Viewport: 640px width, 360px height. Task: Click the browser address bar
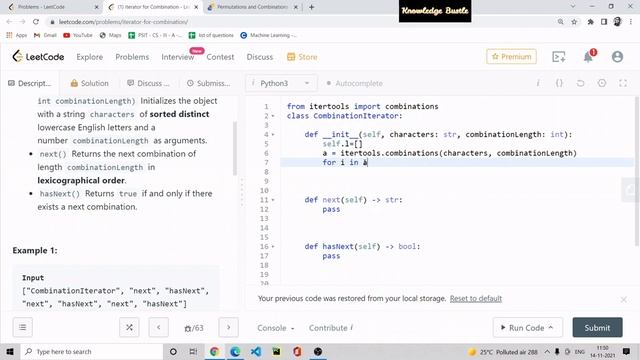tap(302, 22)
